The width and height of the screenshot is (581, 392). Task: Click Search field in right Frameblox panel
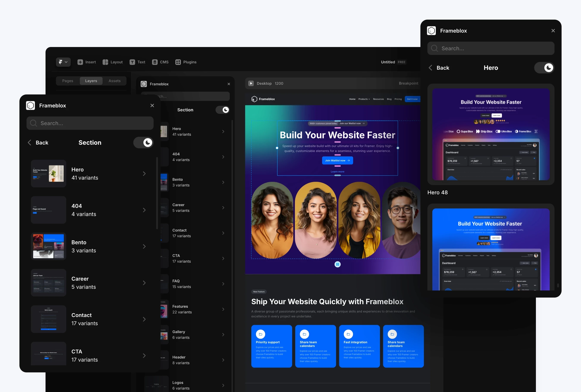pyautogui.click(x=491, y=48)
